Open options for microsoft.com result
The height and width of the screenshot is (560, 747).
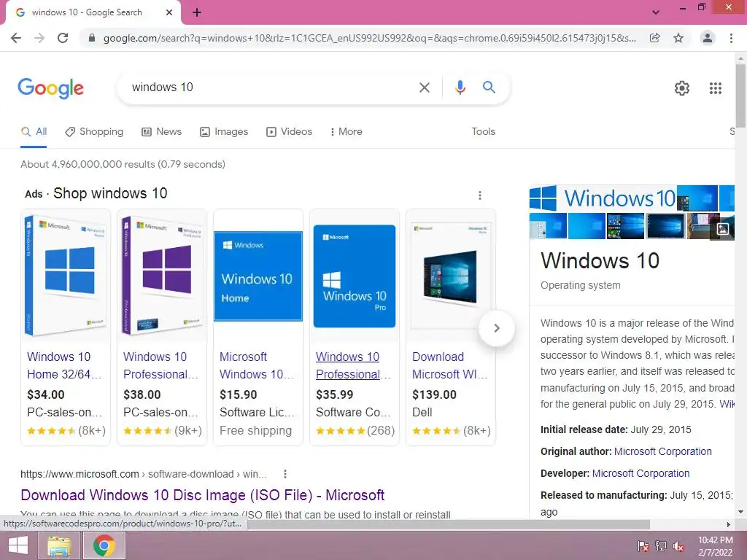click(x=285, y=474)
